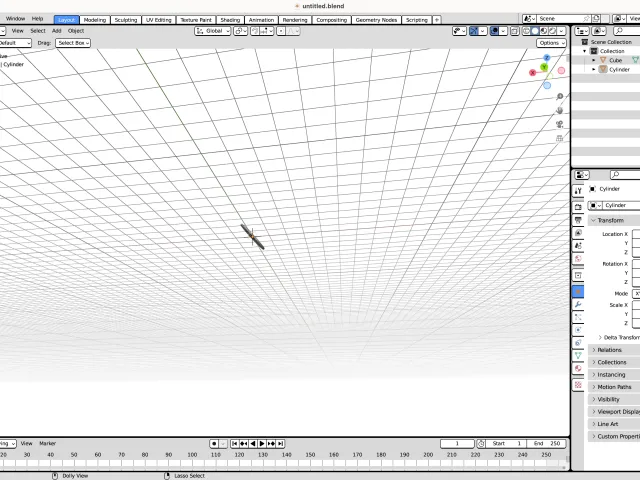Select rendered viewport shading
The image size is (640, 480).
(553, 31)
